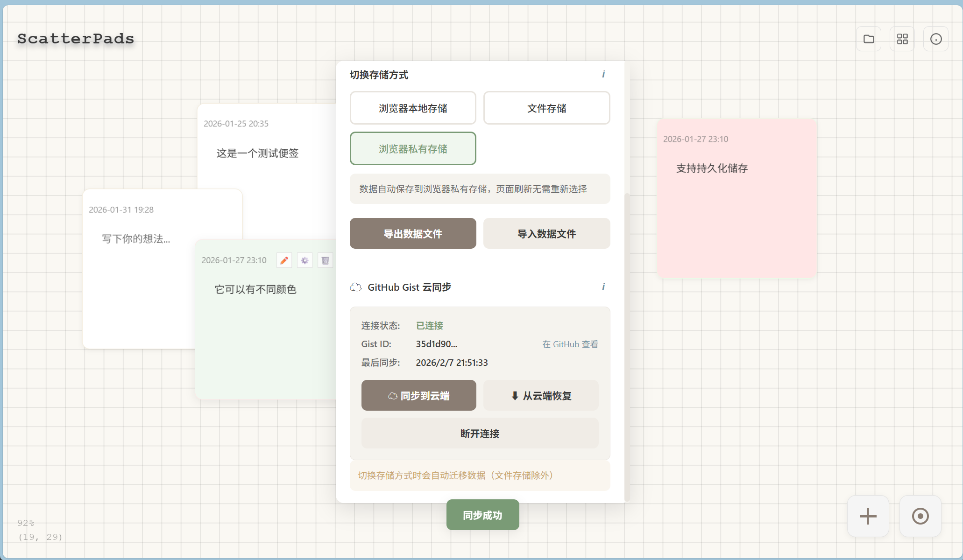Select 浏览器私有存储 storage option
This screenshot has height=560, width=963.
[x=413, y=149]
